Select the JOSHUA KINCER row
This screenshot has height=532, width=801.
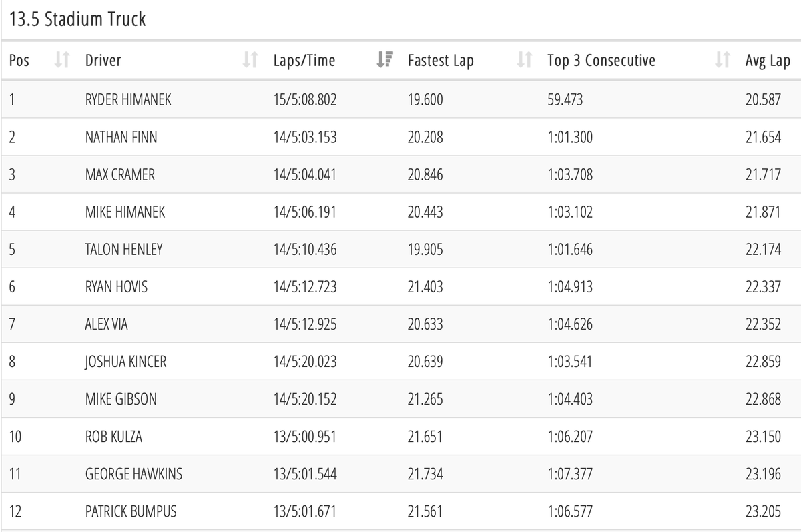(400, 362)
